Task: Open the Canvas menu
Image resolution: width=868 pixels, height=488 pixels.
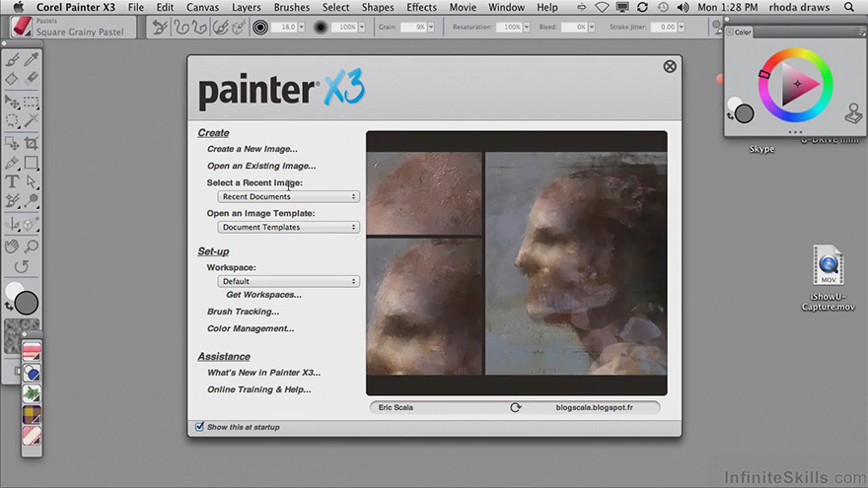Action: [202, 7]
